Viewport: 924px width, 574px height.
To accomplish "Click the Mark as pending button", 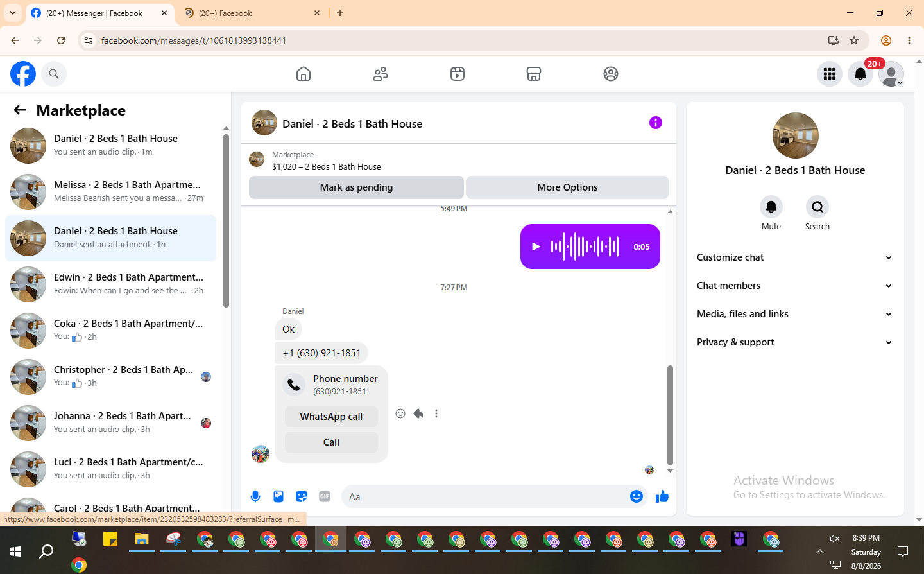I will click(356, 187).
